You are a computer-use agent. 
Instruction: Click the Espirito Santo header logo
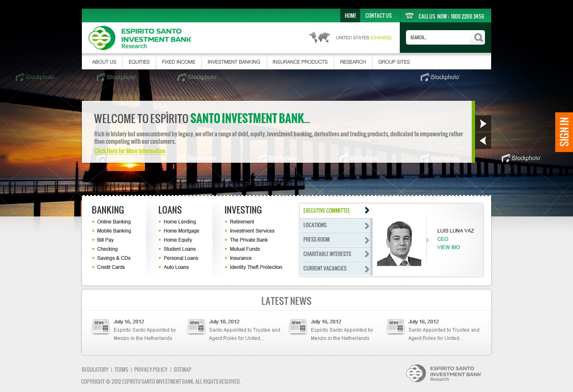(140, 38)
